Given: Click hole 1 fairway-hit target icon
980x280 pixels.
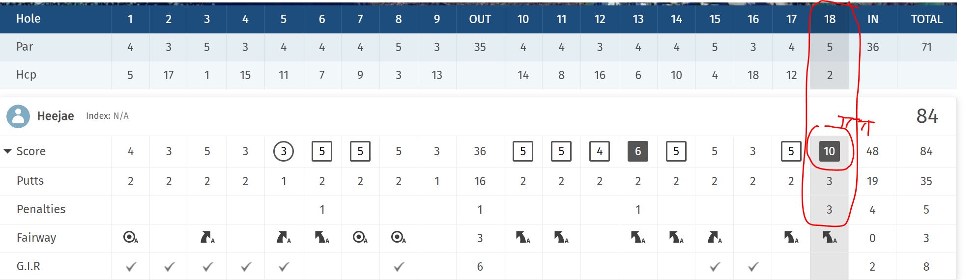Looking at the screenshot, I should click(x=130, y=238).
